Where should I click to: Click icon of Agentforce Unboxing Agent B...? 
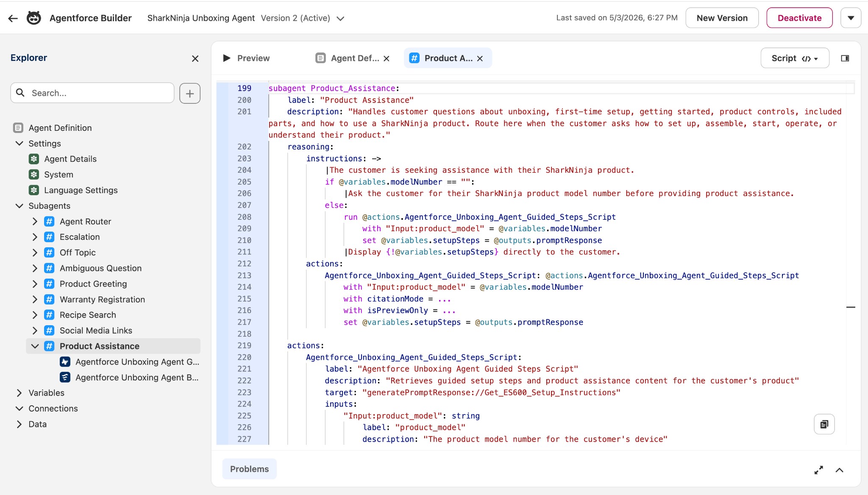[65, 377]
